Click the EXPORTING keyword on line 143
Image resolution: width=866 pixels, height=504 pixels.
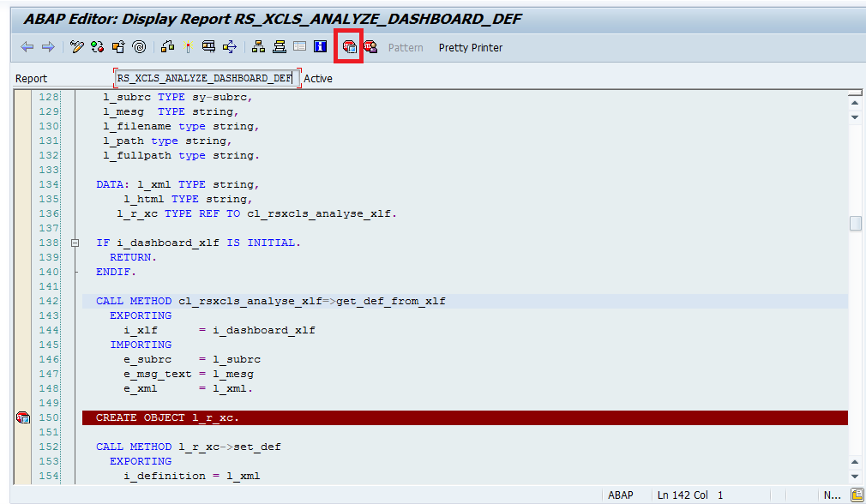[141, 315]
